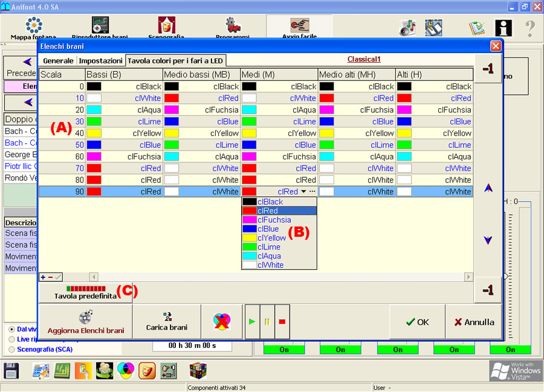This screenshot has width=544, height=392.
Task: Open the black information icon
Action: [504, 28]
